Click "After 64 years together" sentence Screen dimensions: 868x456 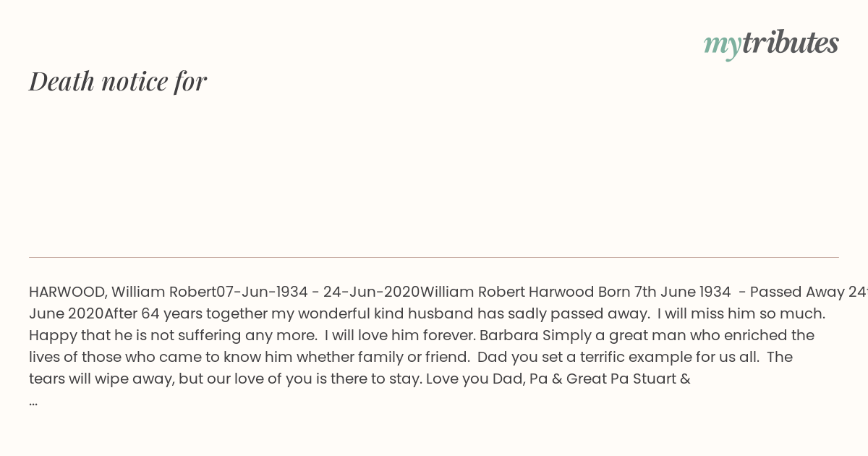pos(187,314)
